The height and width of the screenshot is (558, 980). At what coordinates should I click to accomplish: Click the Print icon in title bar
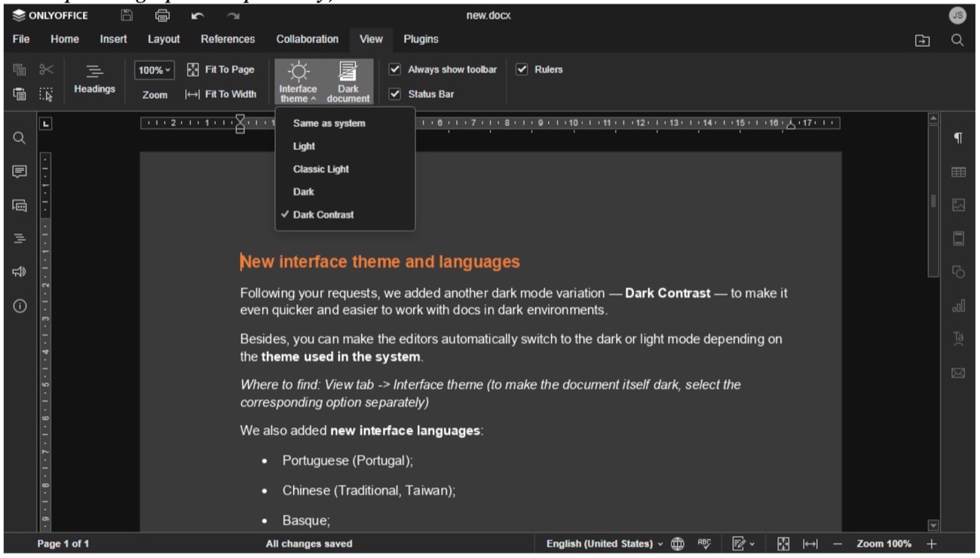(161, 16)
